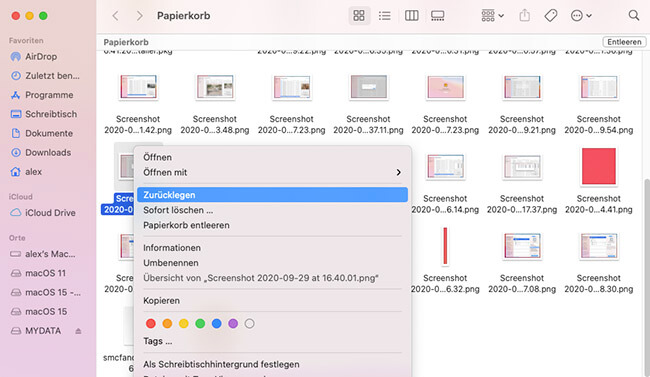The image size is (650, 377).
Task: Select thumbnail Screenshot 2020-0...7.08.png
Action: coord(522,246)
